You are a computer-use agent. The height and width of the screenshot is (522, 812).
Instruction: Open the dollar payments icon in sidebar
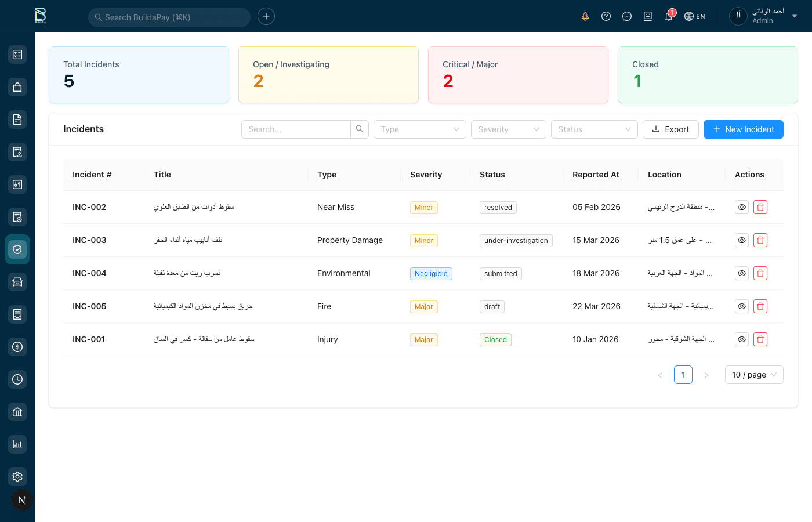(17, 347)
